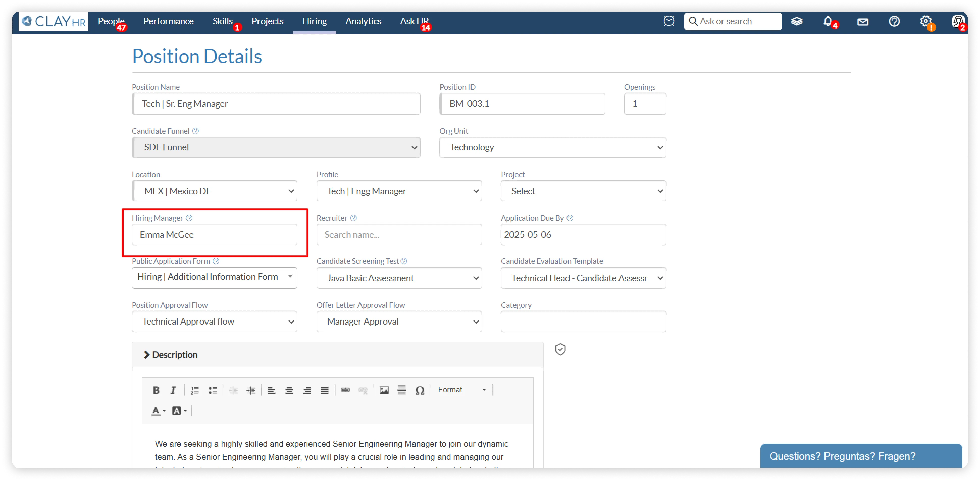Toggle bulleted list formatting
This screenshot has width=980, height=481.
[x=212, y=390]
